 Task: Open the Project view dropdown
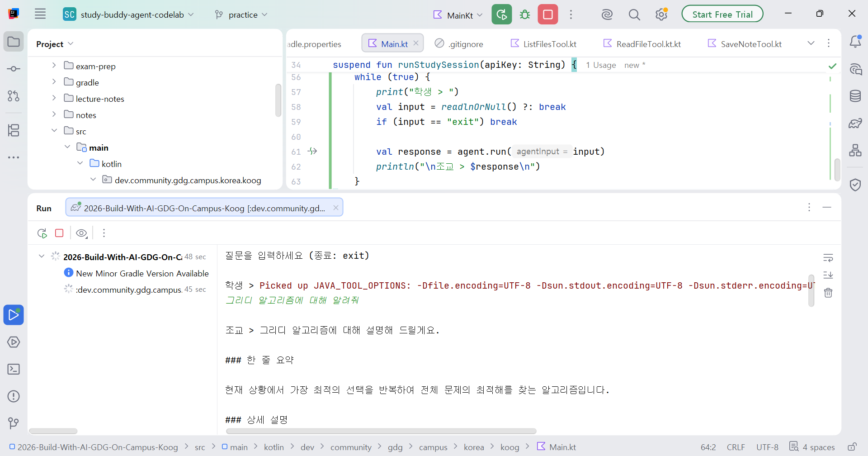(55, 44)
